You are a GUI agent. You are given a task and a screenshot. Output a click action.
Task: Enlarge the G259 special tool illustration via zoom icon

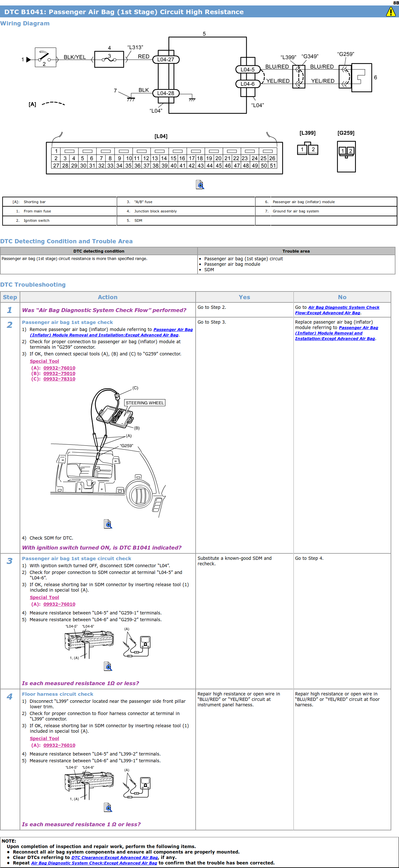[x=107, y=523]
